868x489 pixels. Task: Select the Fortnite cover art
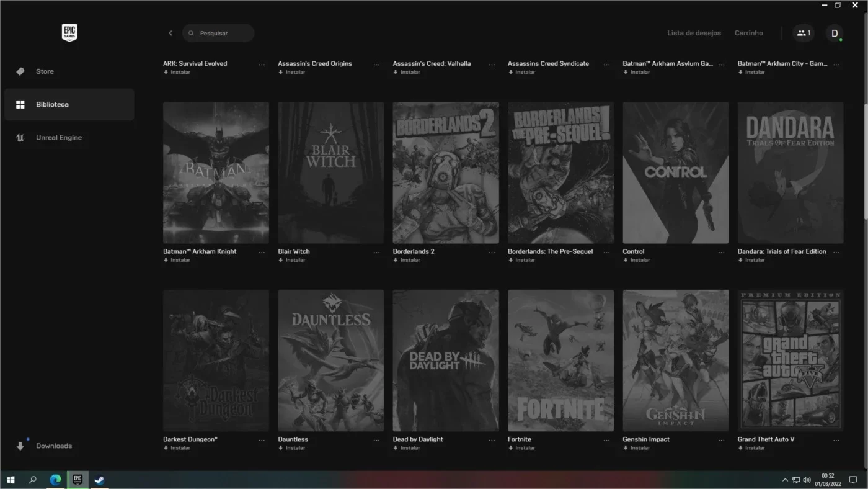pyautogui.click(x=561, y=361)
